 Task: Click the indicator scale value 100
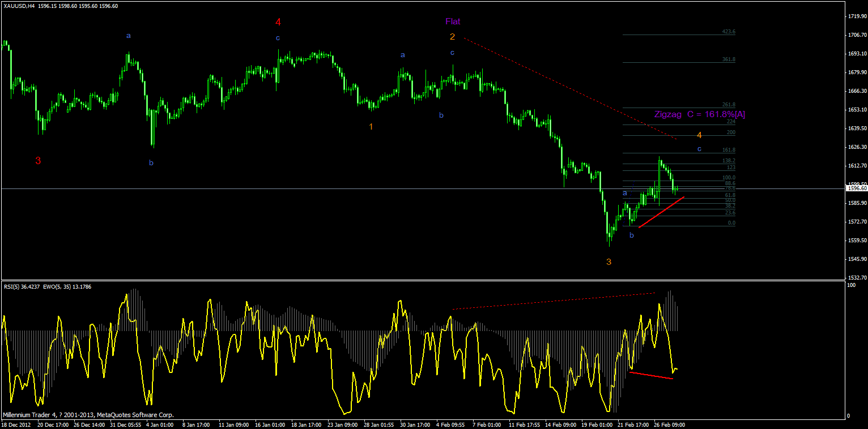pyautogui.click(x=850, y=285)
